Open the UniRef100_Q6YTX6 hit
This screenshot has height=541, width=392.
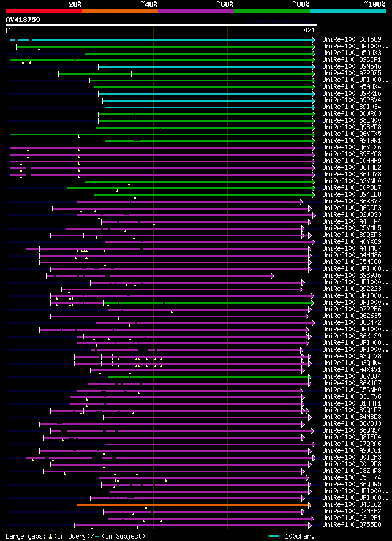click(x=352, y=147)
